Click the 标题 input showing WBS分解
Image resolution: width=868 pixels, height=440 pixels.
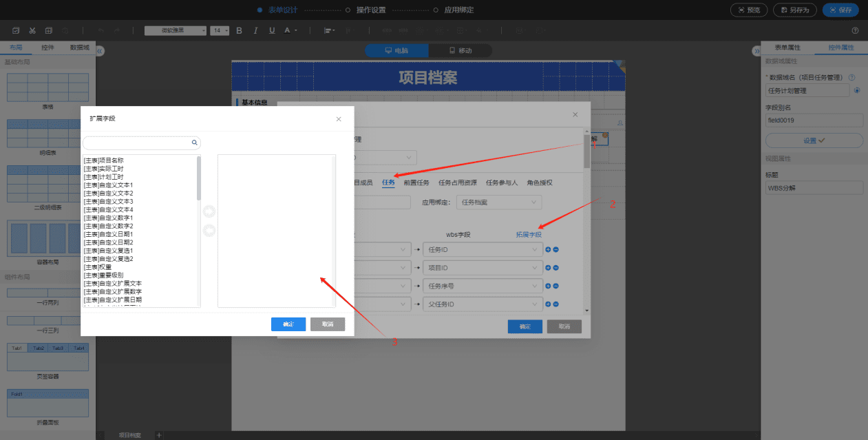click(x=814, y=187)
